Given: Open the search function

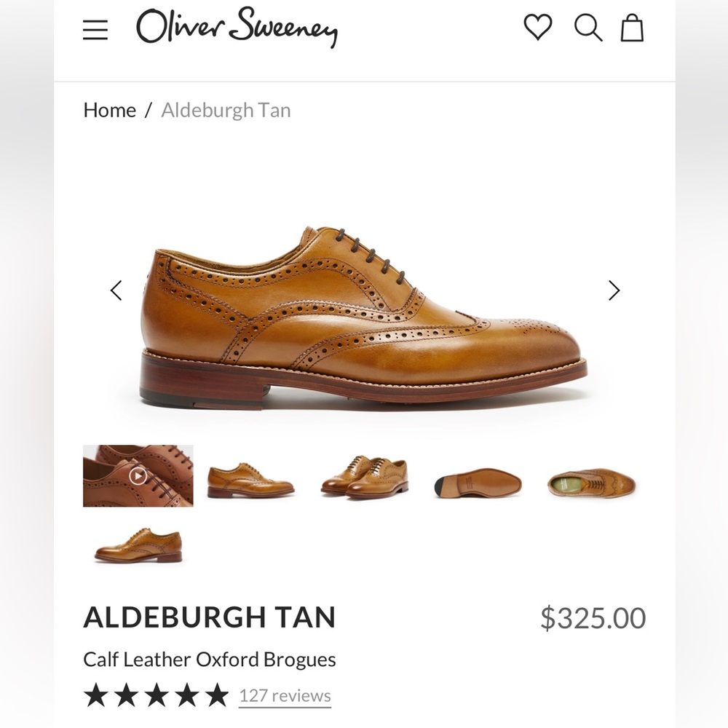Looking at the screenshot, I should coord(587,29).
